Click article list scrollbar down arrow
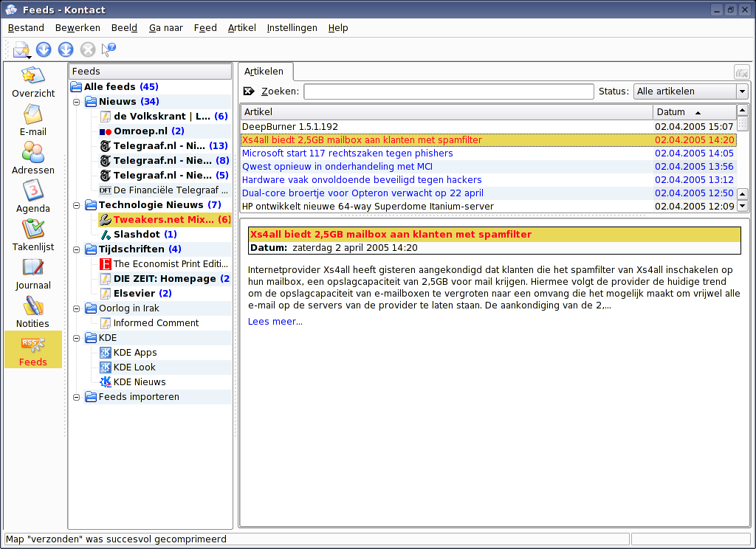The image size is (756, 549). (743, 207)
